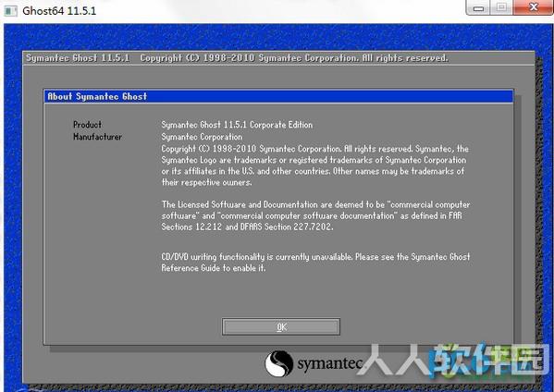Click the OK button in About dialog

(281, 326)
